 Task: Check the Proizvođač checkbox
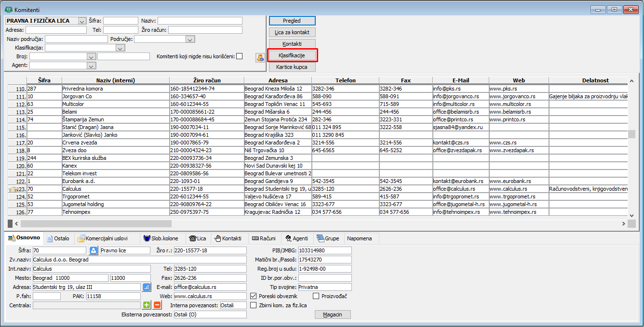[x=316, y=296]
